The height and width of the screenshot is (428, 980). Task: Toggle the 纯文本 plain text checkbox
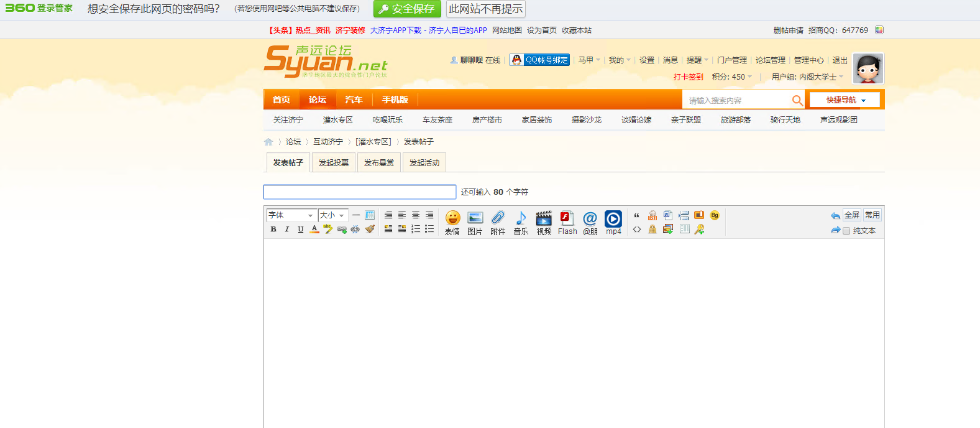click(x=846, y=231)
